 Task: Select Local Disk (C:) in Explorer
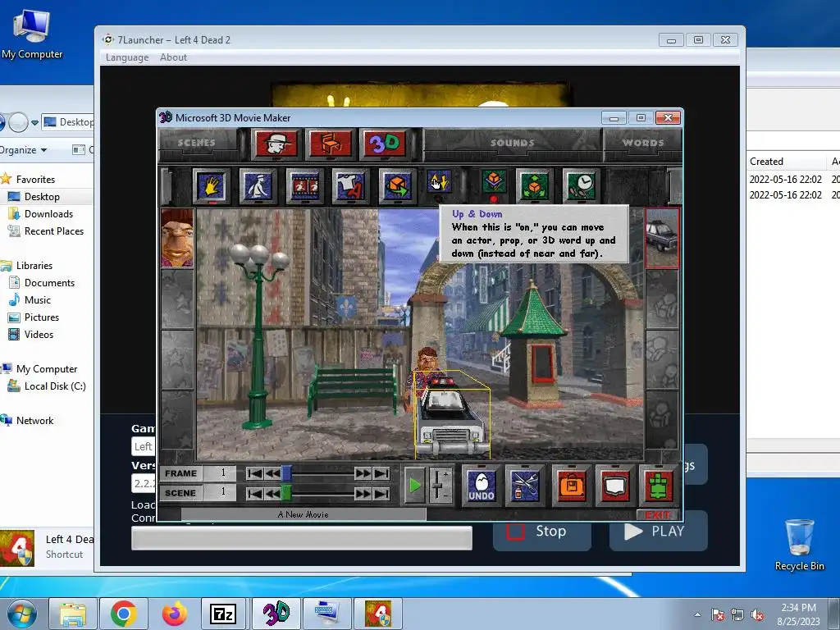pyautogui.click(x=55, y=386)
